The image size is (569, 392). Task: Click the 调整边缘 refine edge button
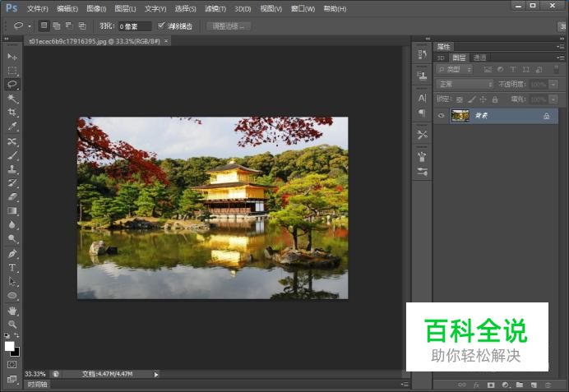(228, 25)
